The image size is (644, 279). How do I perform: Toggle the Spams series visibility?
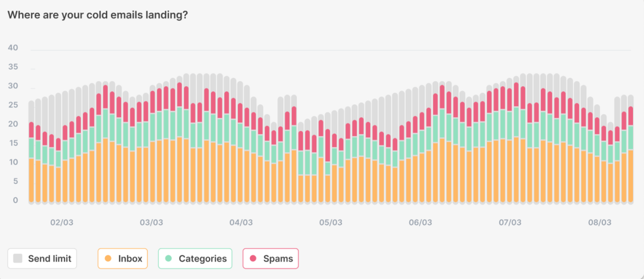point(271,258)
